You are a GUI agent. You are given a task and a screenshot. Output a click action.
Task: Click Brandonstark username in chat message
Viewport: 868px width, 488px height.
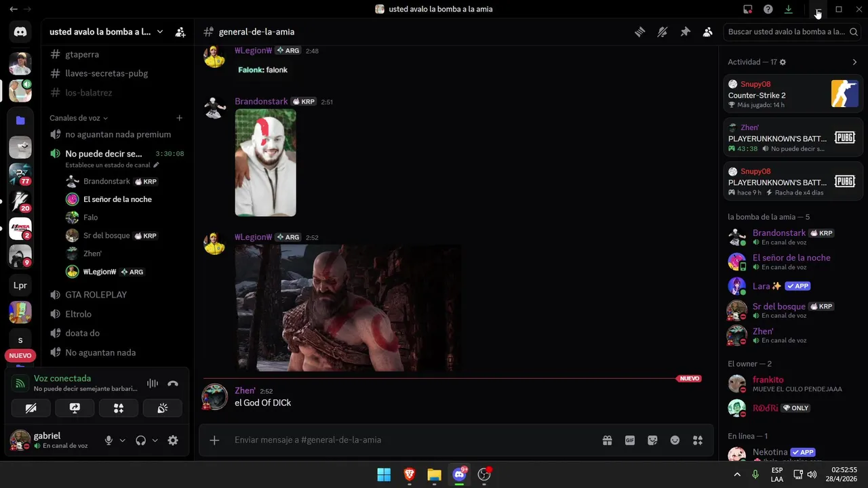tap(261, 102)
